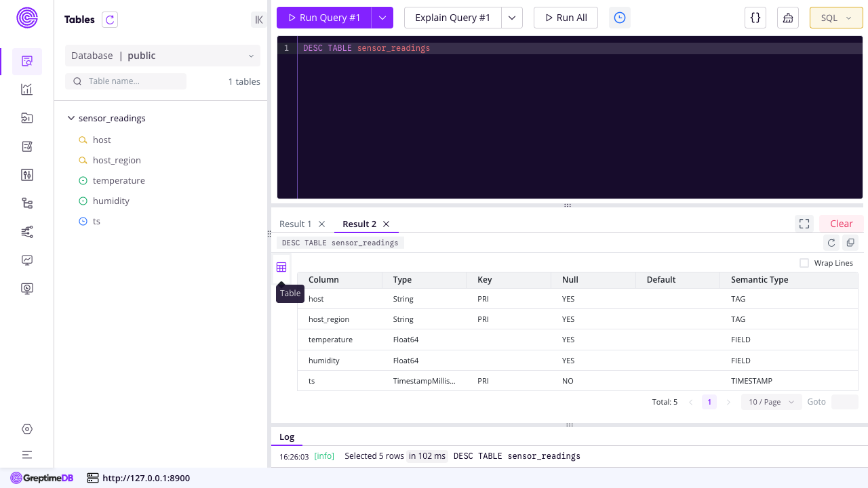Open the screen record sidebar icon
The width and height of the screenshot is (868, 488).
(x=27, y=289)
